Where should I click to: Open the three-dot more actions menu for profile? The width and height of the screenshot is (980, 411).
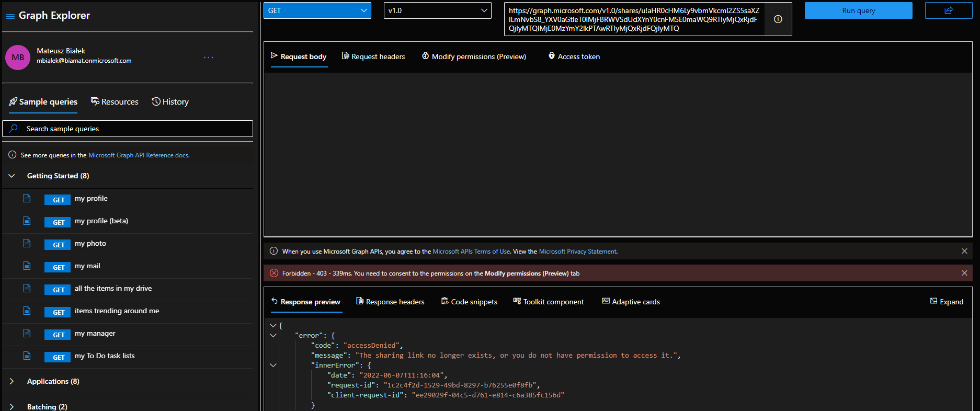tap(208, 58)
